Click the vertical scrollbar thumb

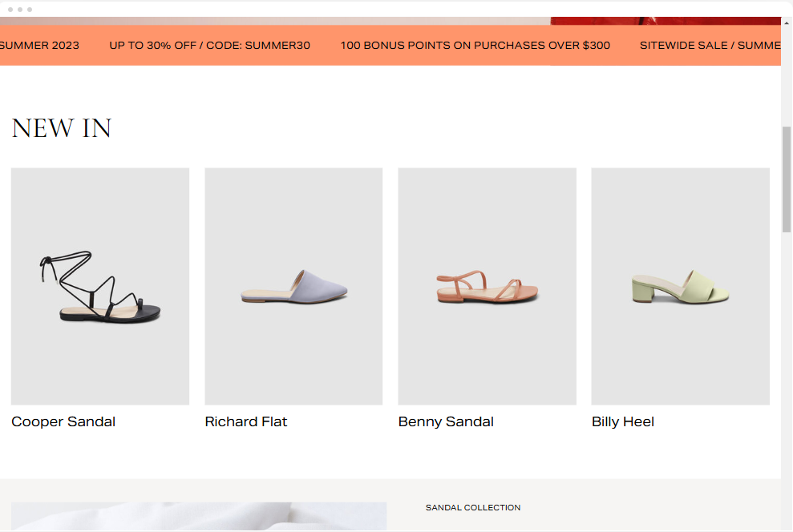point(787,179)
